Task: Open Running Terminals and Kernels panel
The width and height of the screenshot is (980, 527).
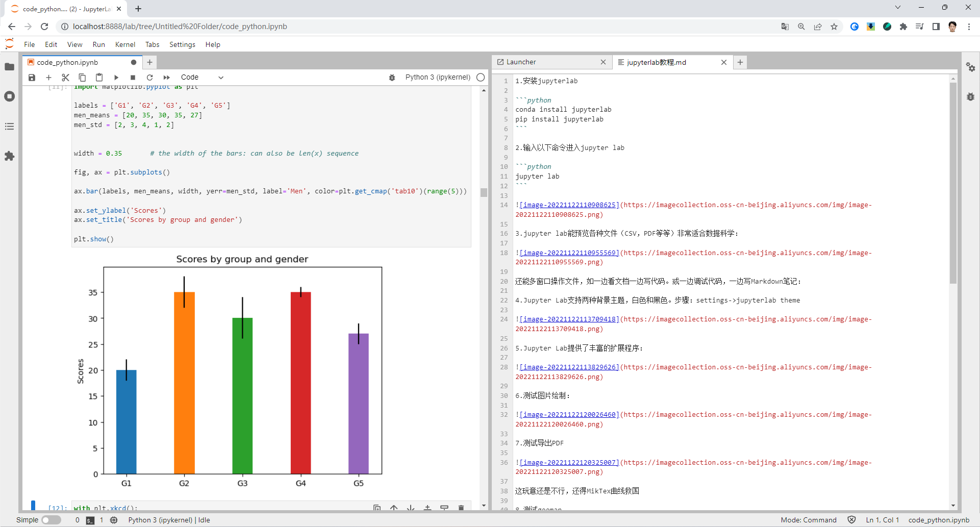Action: (9, 96)
